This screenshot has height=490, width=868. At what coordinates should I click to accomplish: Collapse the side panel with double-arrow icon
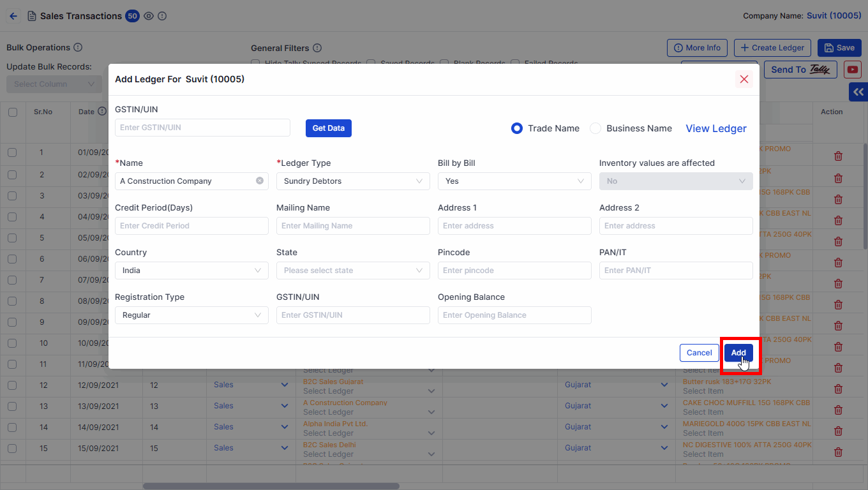click(x=858, y=92)
